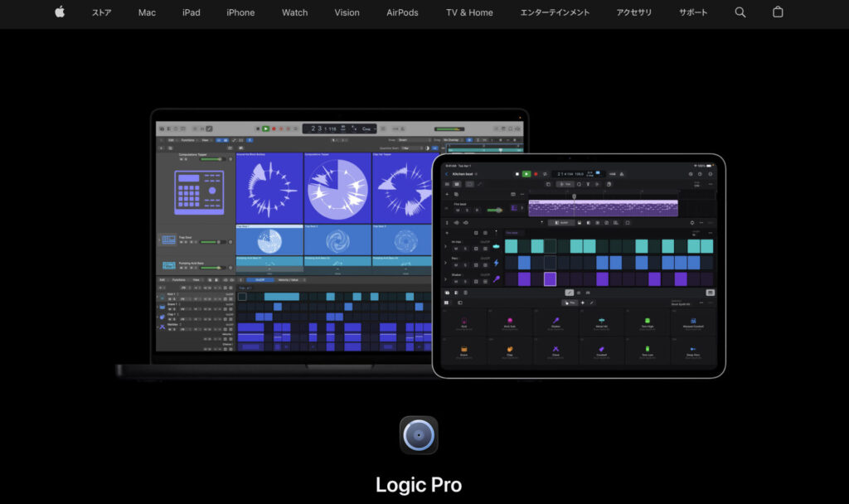Select the large drum machine instrument icon
Viewport: 849px width, 504px height.
tap(199, 193)
